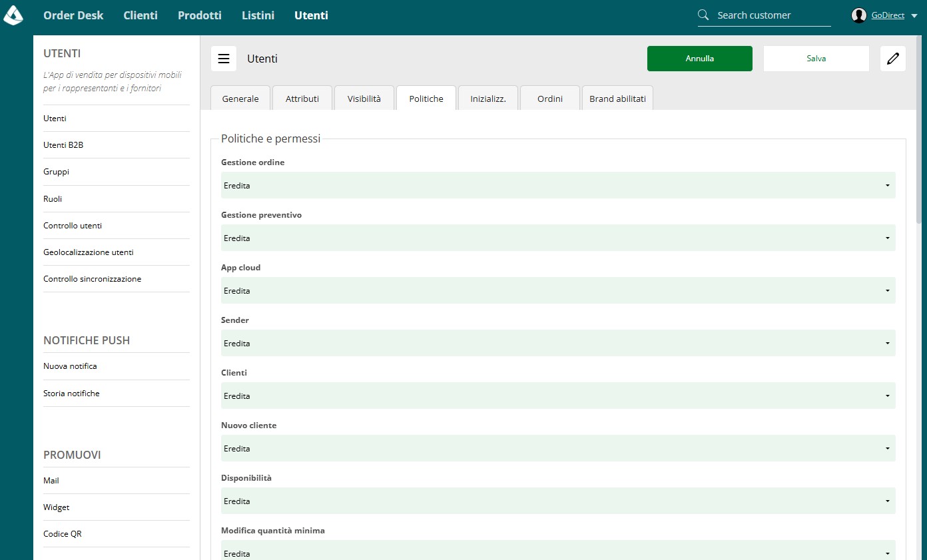Image resolution: width=927 pixels, height=560 pixels.
Task: Open the Brand abilitati tab
Action: (x=617, y=99)
